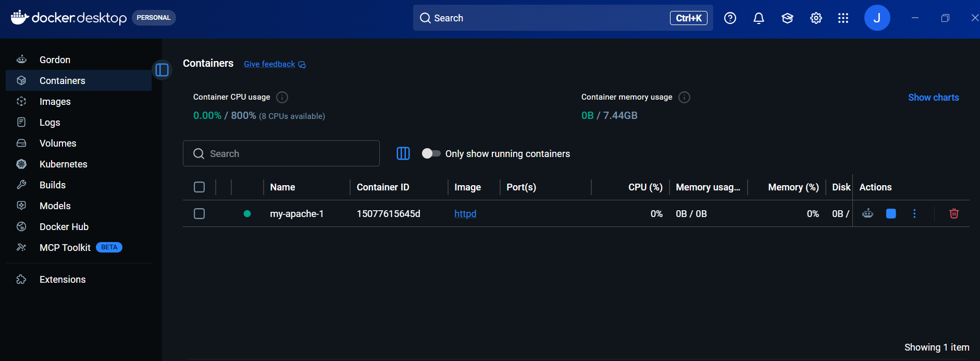Open the J account avatar menu
Screen dimensions: 980x361
(x=877, y=18)
